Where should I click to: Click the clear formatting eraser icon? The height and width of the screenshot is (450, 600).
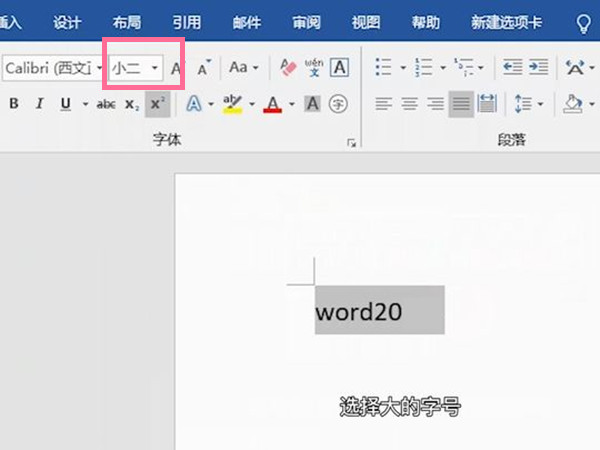point(289,68)
